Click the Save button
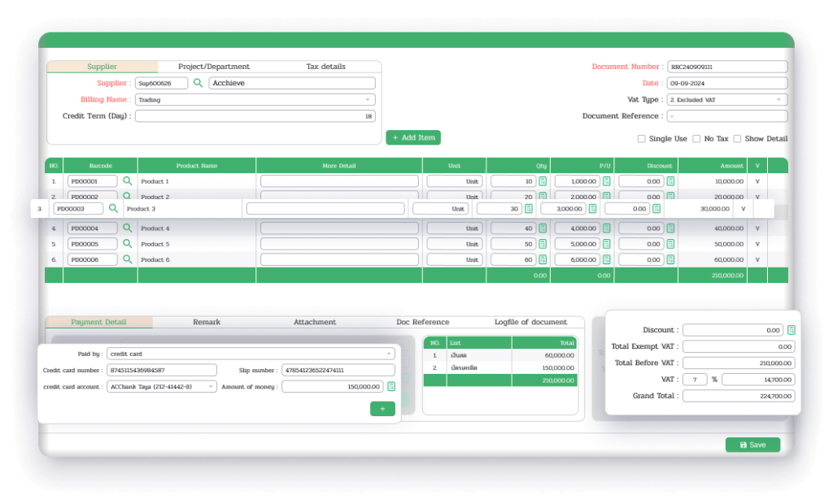 pyautogui.click(x=752, y=445)
